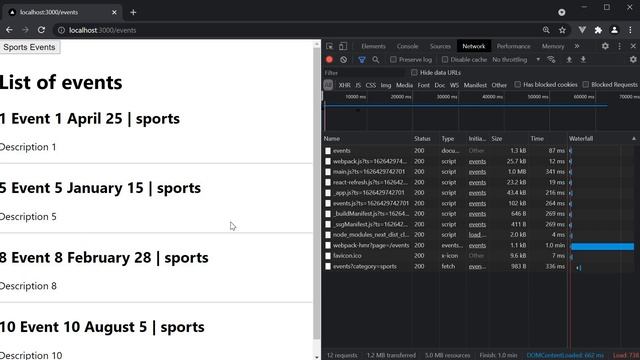Image resolution: width=640 pixels, height=360 pixels.
Task: Open the user profile icon
Action: (614, 30)
